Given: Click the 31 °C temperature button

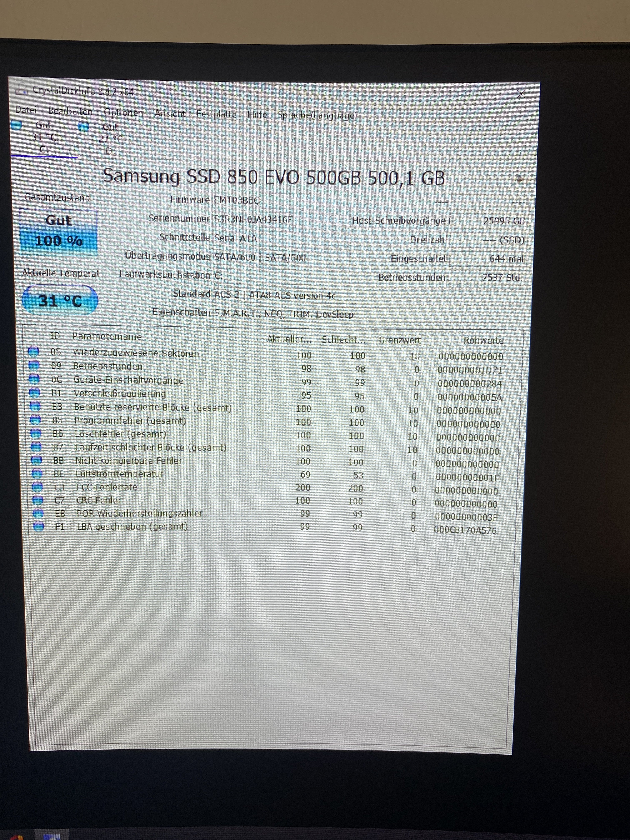Looking at the screenshot, I should (60, 300).
